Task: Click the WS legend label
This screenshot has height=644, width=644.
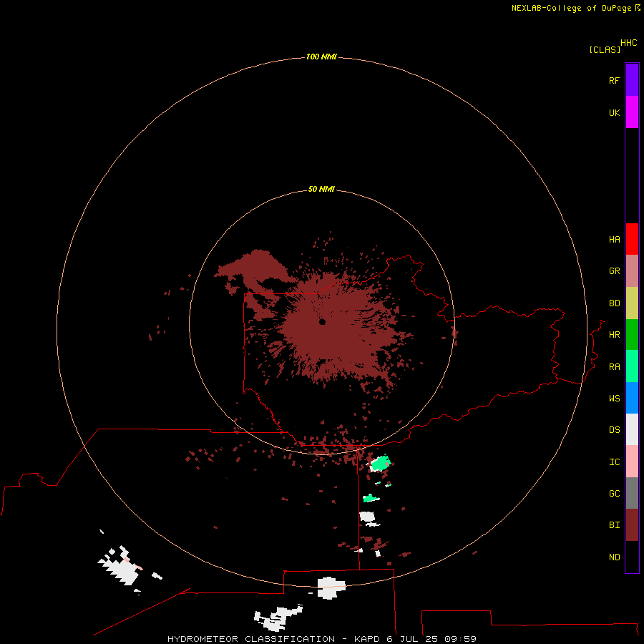Action: click(614, 398)
